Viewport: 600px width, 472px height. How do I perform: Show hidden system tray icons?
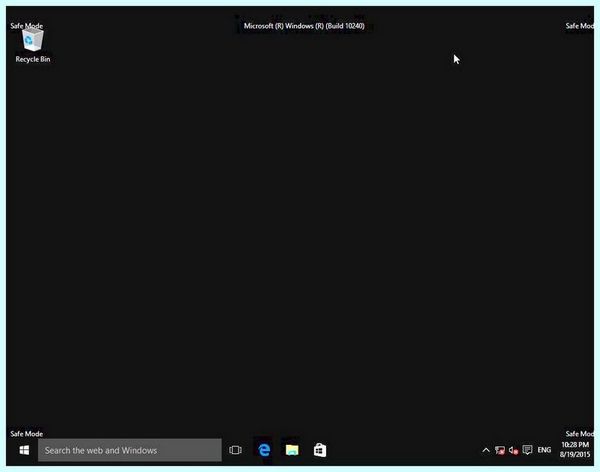click(486, 450)
